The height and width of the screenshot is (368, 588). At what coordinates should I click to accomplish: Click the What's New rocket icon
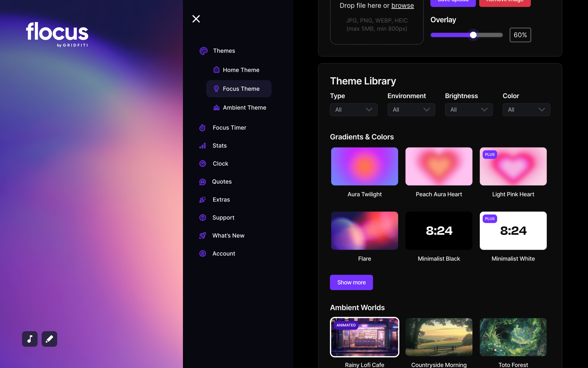point(203,236)
